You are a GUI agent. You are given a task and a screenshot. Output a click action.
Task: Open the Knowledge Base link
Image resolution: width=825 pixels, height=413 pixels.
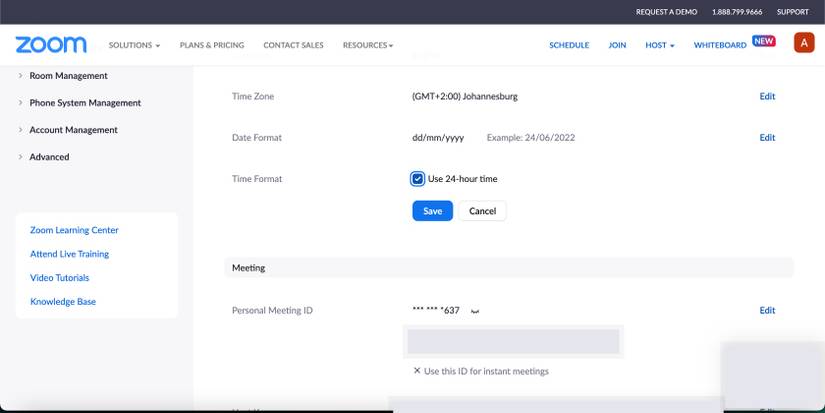tap(63, 301)
